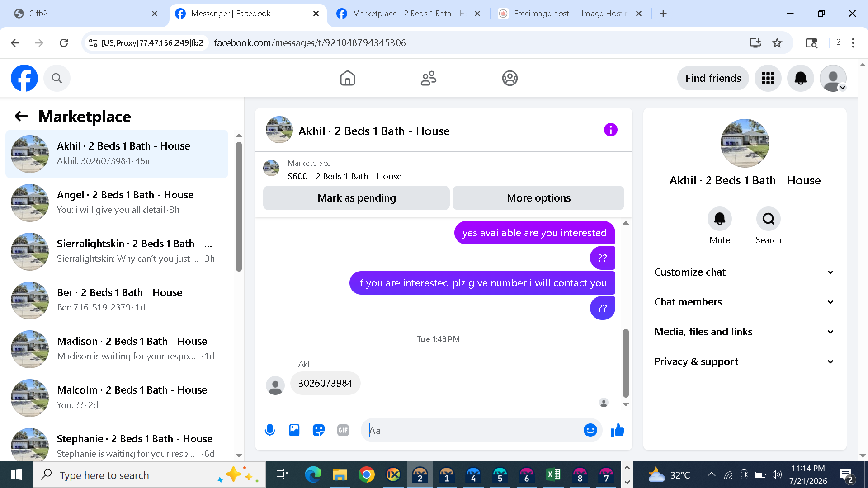This screenshot has width=868, height=488.
Task: Open the Action Center notifications icon
Action: click(846, 474)
